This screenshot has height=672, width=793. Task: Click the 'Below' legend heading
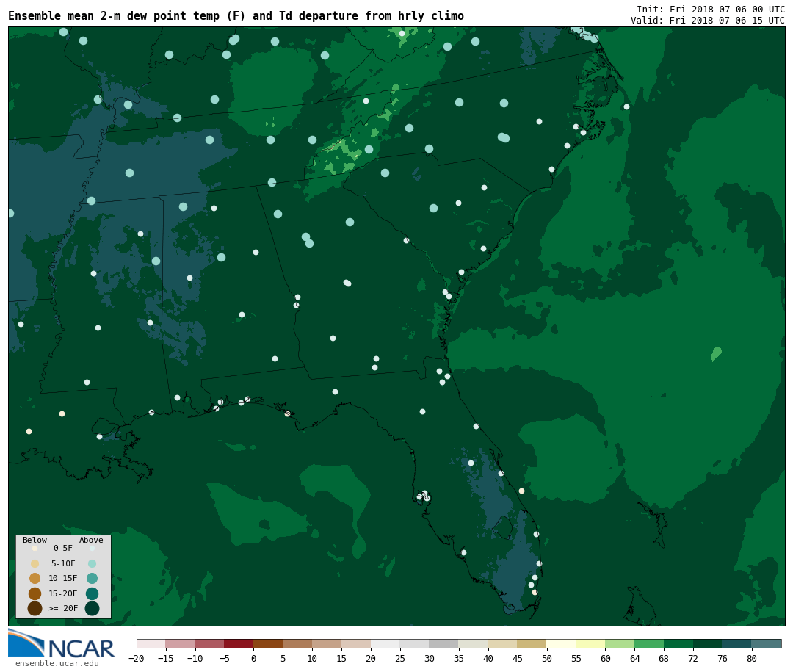click(x=35, y=540)
